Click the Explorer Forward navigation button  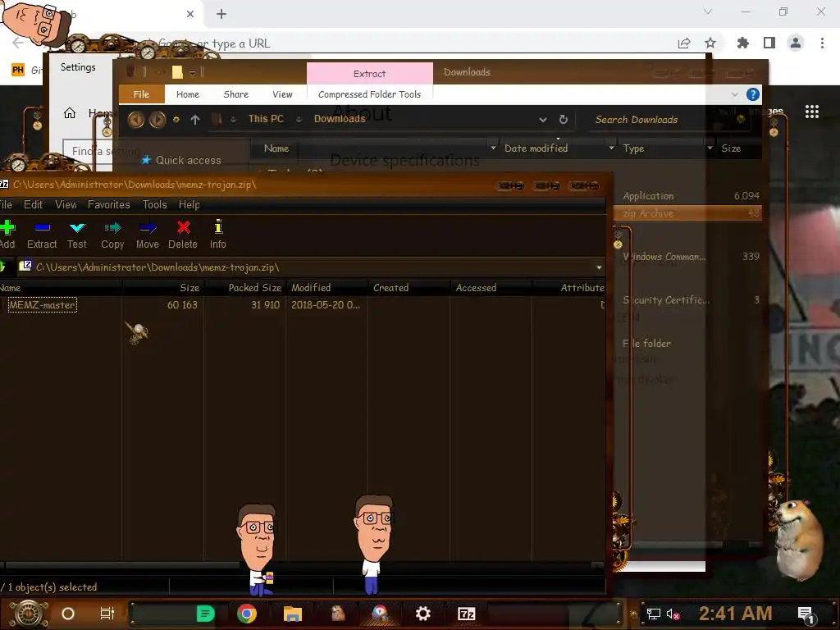point(157,120)
